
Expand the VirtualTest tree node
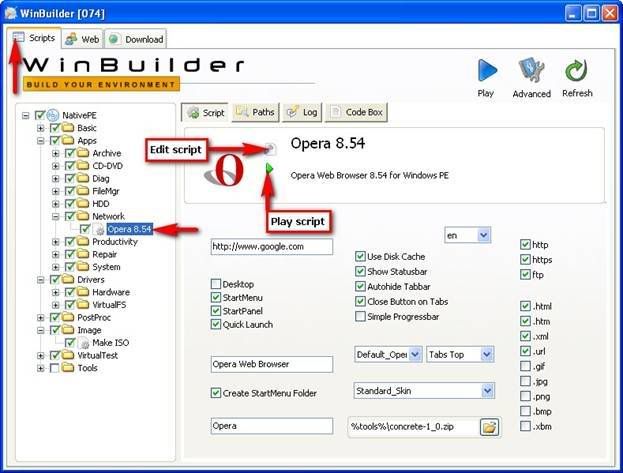pyautogui.click(x=41, y=356)
